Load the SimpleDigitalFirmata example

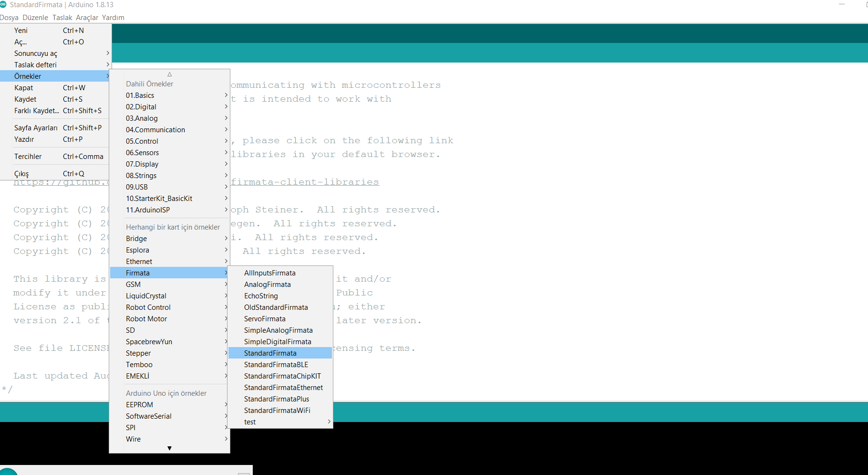tap(280, 342)
